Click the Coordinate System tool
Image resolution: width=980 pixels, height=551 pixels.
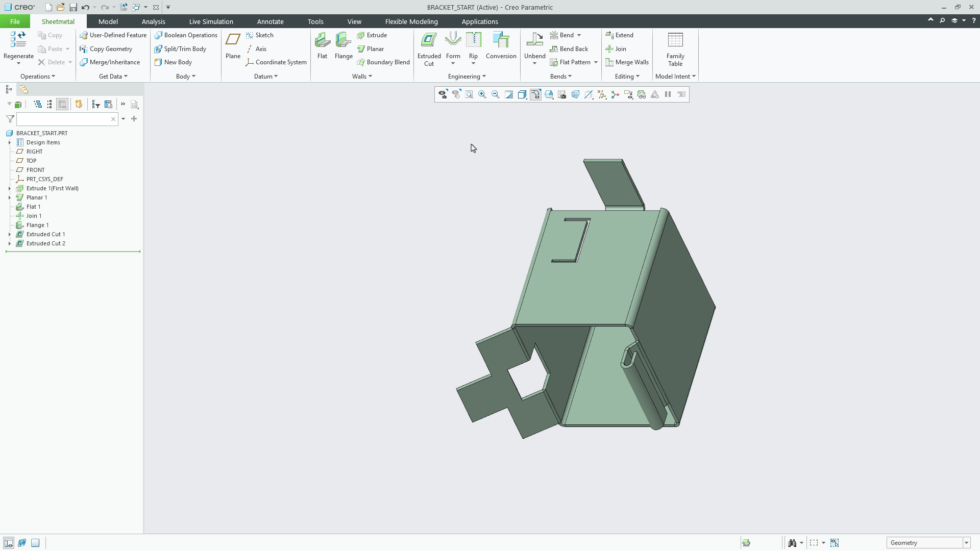276,62
